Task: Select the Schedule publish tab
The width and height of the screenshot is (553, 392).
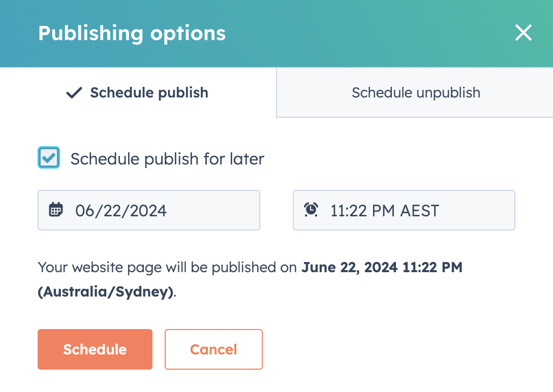Action: [x=137, y=92]
